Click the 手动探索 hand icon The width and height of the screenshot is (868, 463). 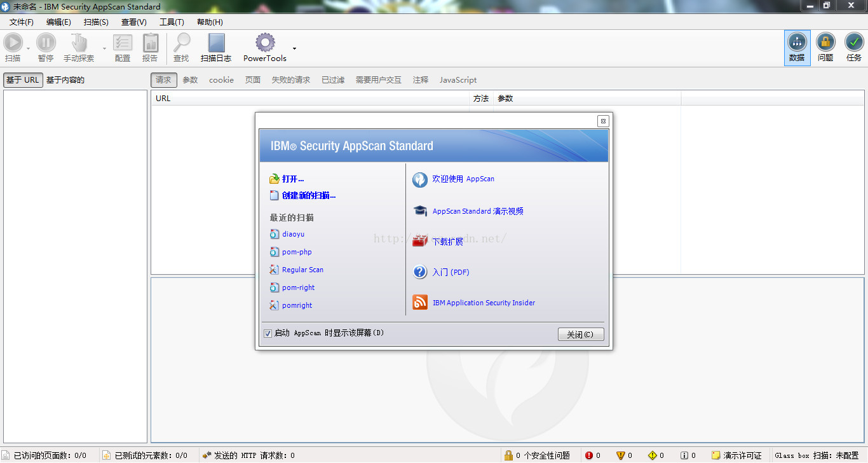79,43
